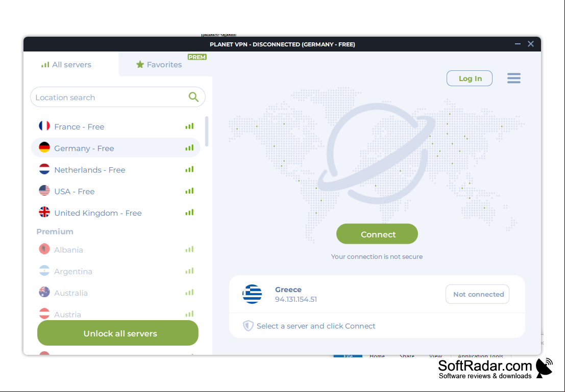Click Albania signal strength bars
This screenshot has width=565, height=392.
[x=189, y=249]
